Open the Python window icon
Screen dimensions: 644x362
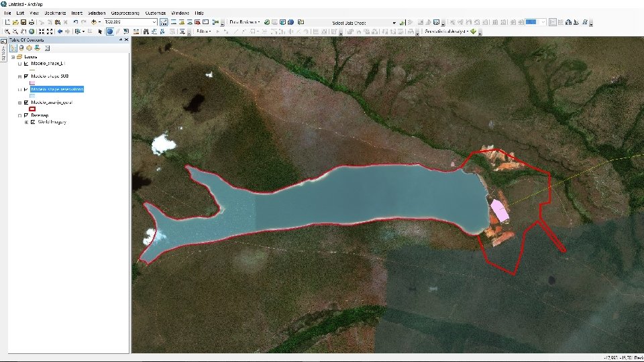[206, 22]
